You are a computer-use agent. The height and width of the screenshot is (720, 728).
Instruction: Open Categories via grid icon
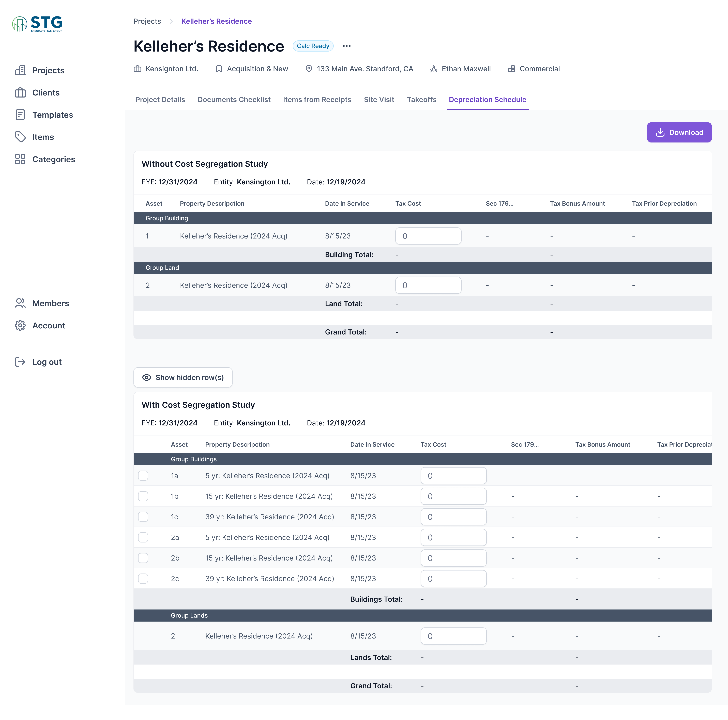[x=20, y=159]
